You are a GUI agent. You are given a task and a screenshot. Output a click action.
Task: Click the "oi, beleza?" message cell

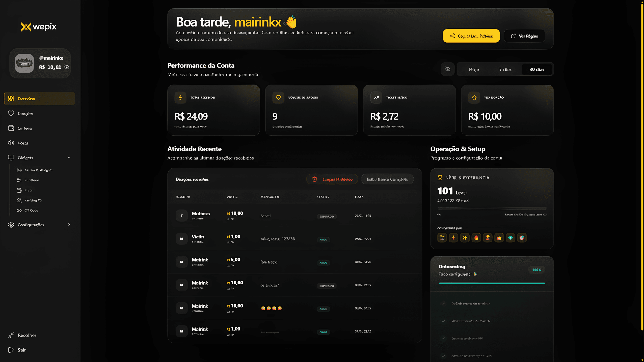click(270, 285)
